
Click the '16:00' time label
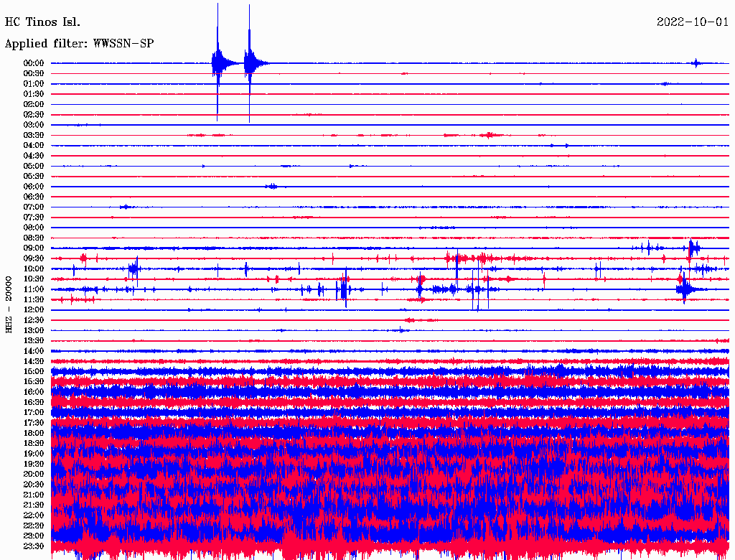pyautogui.click(x=34, y=392)
